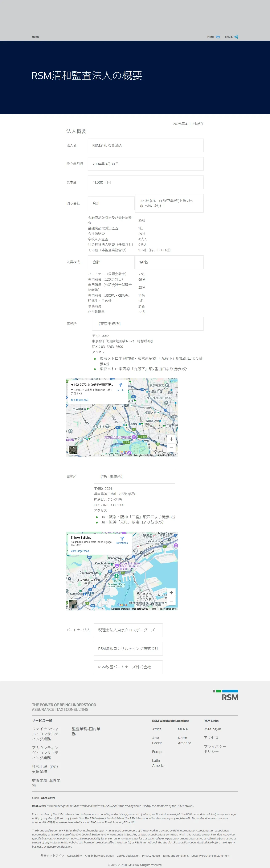Viewport: 270px width, 868px height.
Task: Select MENA under RSM Worldwide Locations
Action: pyautogui.click(x=183, y=729)
